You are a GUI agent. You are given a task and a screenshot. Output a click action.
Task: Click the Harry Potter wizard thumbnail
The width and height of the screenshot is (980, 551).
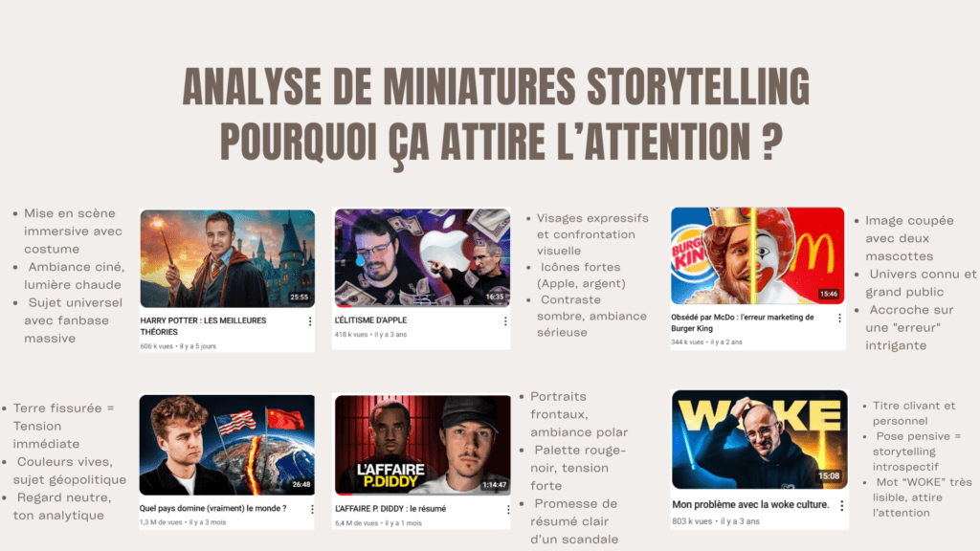228,258
